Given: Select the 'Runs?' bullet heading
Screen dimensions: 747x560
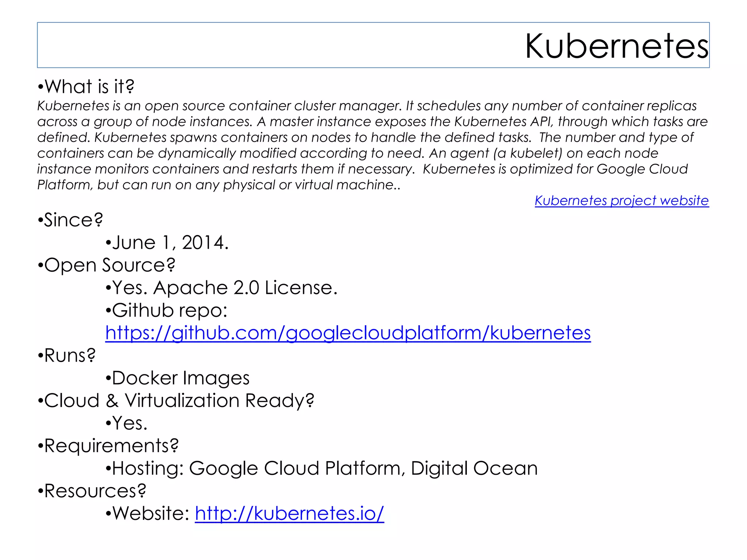Looking at the screenshot, I should [x=66, y=355].
